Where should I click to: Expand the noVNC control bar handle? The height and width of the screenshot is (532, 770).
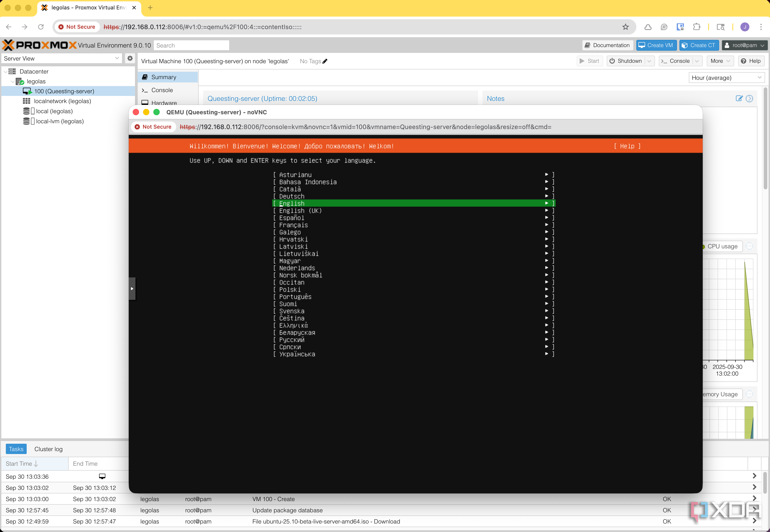coord(132,289)
